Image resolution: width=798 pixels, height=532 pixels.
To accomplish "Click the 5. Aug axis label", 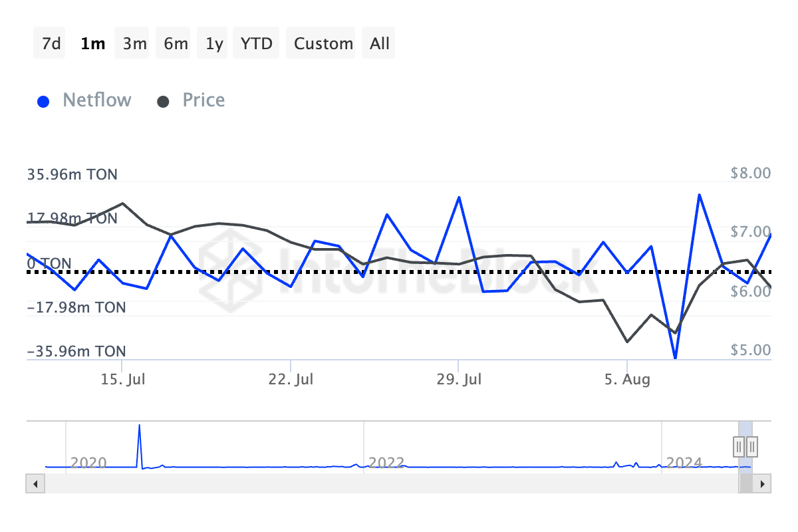I will click(627, 380).
